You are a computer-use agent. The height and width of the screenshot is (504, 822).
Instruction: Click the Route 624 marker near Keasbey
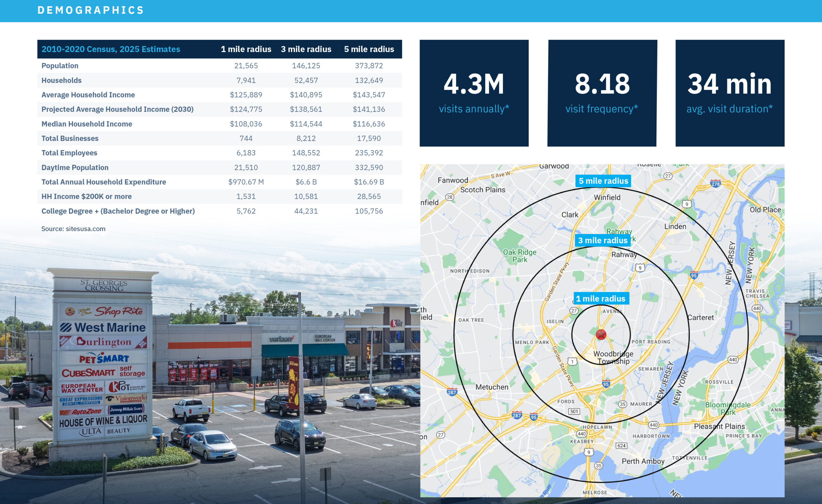(621, 446)
